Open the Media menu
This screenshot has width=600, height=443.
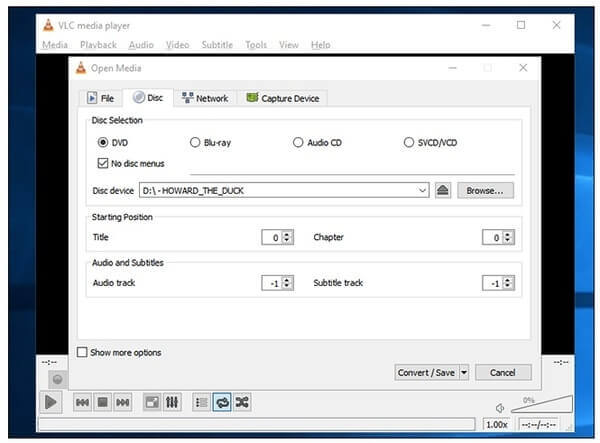[55, 45]
